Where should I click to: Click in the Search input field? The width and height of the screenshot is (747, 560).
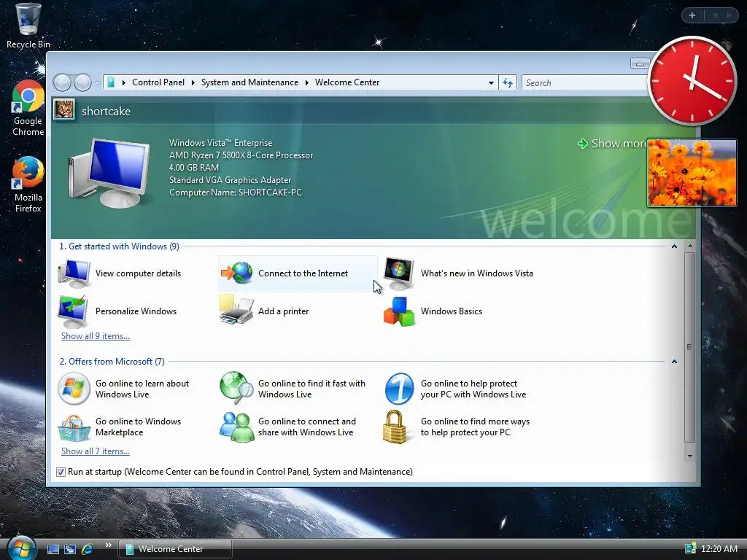[x=585, y=83]
